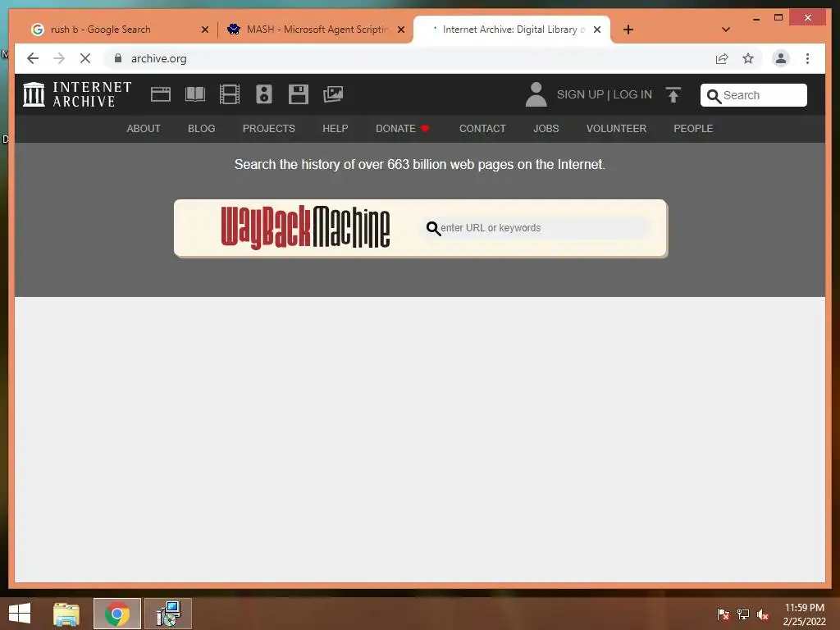Open the taskbar clock and date
The width and height of the screenshot is (840, 630).
(804, 614)
